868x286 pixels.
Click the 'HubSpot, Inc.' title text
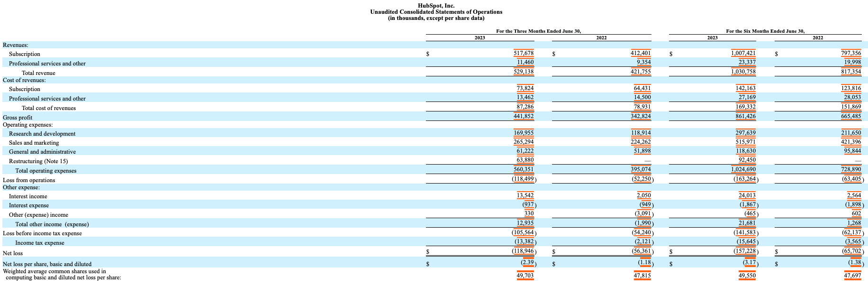(x=436, y=6)
